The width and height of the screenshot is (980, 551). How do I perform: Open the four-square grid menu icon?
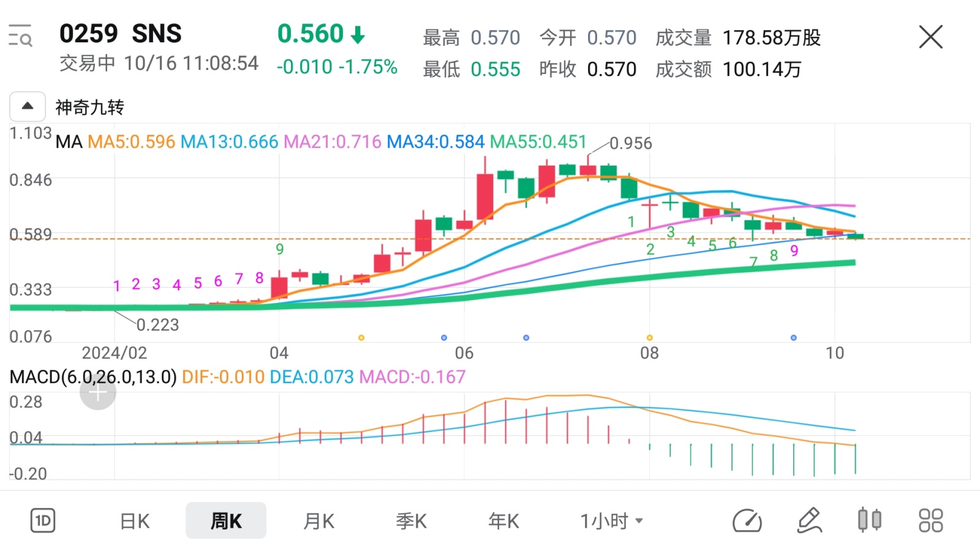[x=931, y=521]
